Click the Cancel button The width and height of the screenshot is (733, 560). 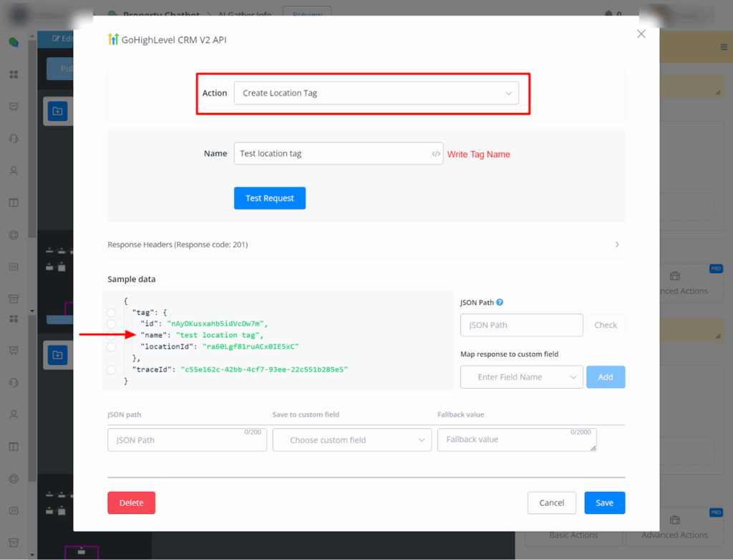pos(551,503)
